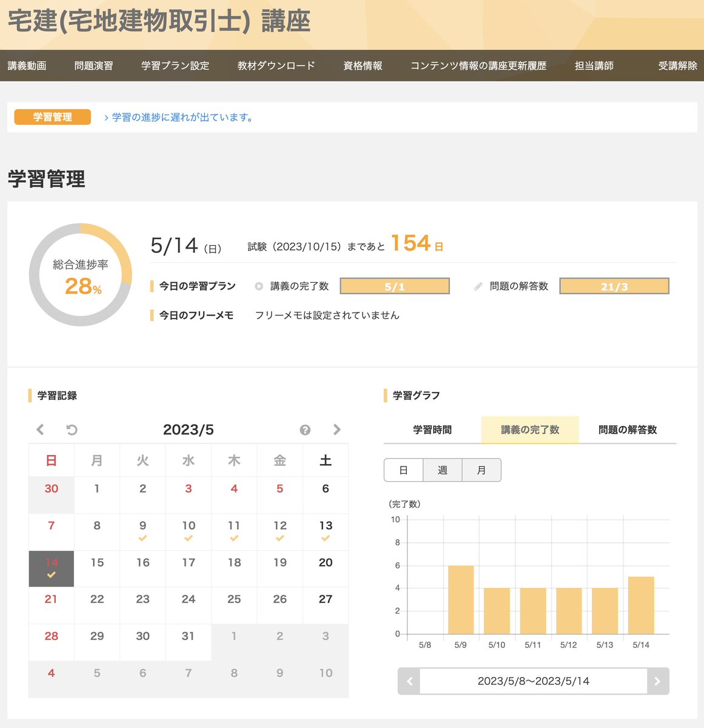The width and height of the screenshot is (704, 728).
Task: Go to next month in calendar
Action: [x=337, y=430]
